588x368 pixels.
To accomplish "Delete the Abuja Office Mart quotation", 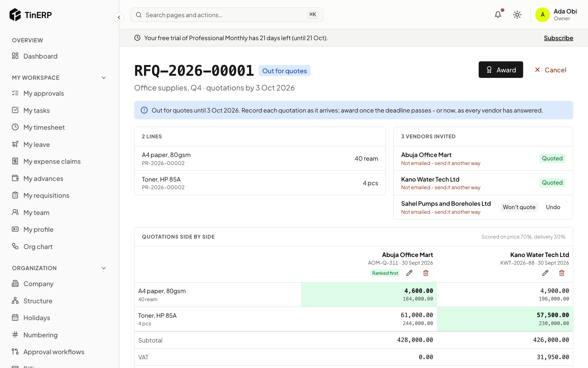I will point(426,273).
